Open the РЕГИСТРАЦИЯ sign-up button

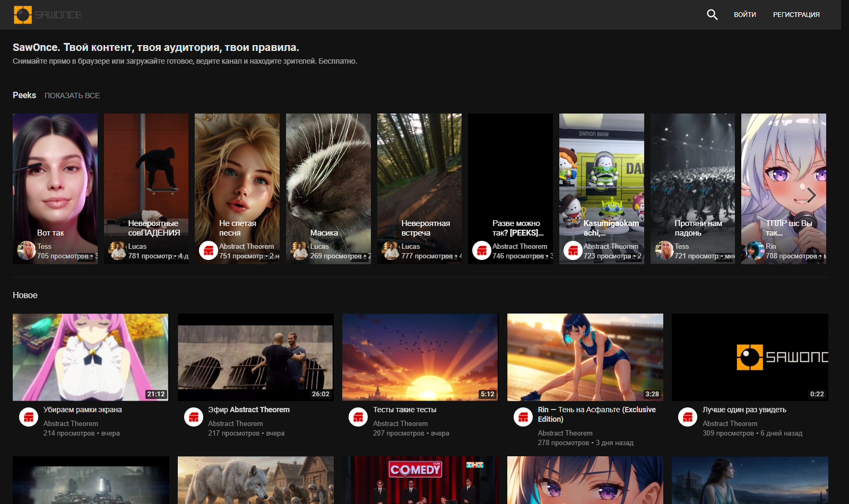point(796,15)
